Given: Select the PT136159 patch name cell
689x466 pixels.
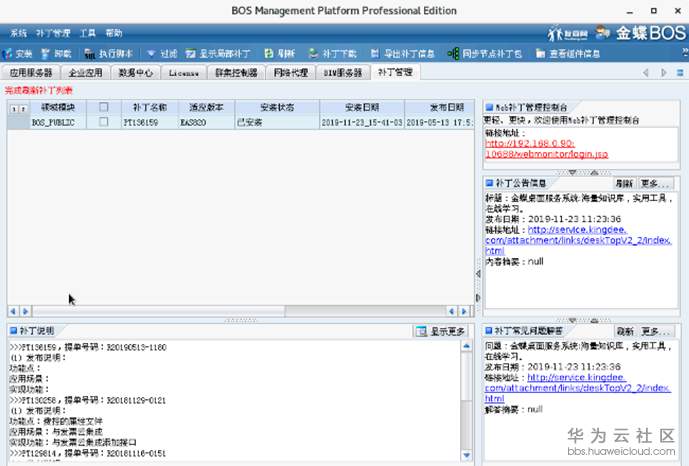Looking at the screenshot, I should pyautogui.click(x=149, y=122).
